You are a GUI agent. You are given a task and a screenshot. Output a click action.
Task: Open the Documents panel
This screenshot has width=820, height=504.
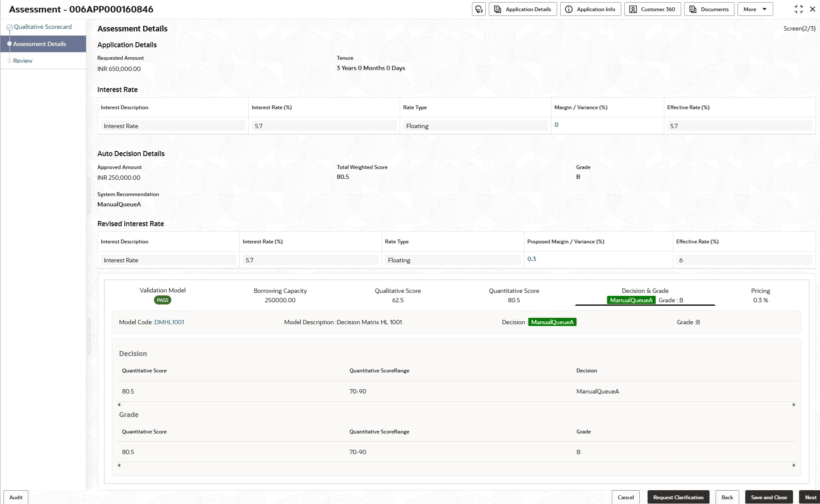pos(709,9)
